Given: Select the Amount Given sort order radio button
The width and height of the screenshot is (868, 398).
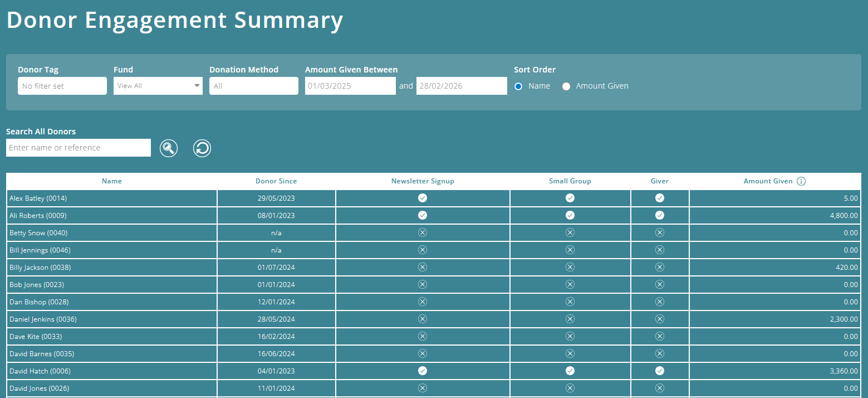Looking at the screenshot, I should [566, 86].
